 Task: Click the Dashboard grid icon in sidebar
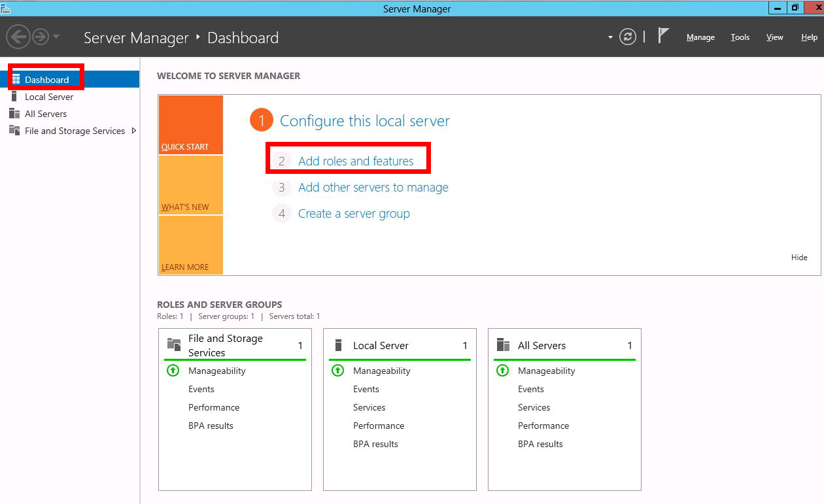click(x=16, y=79)
